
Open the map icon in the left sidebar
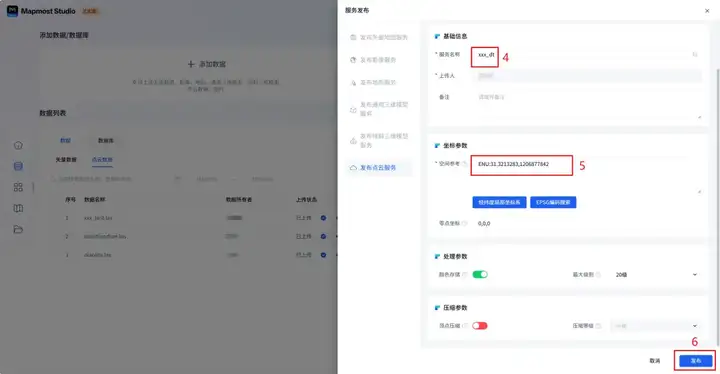point(18,208)
